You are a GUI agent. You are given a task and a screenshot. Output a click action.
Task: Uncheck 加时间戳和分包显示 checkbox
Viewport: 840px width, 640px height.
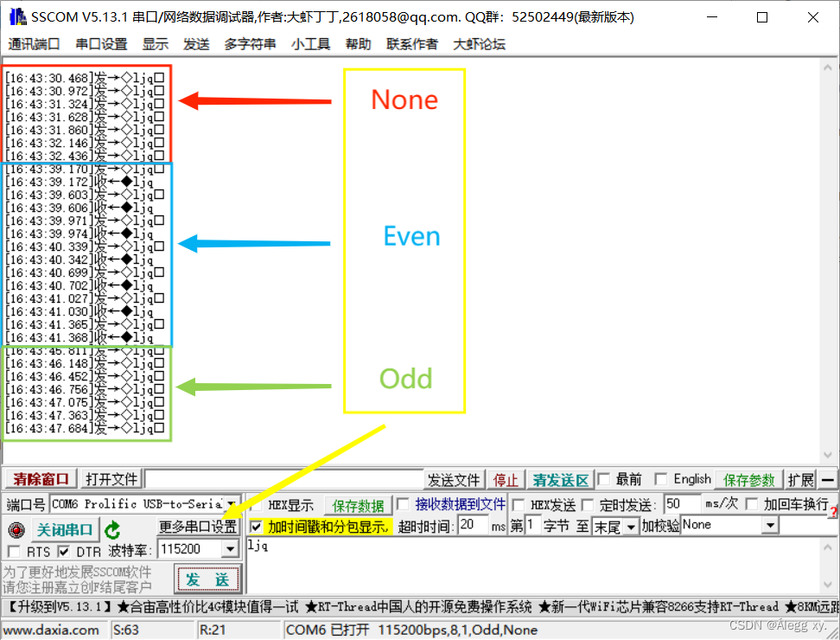(x=257, y=527)
